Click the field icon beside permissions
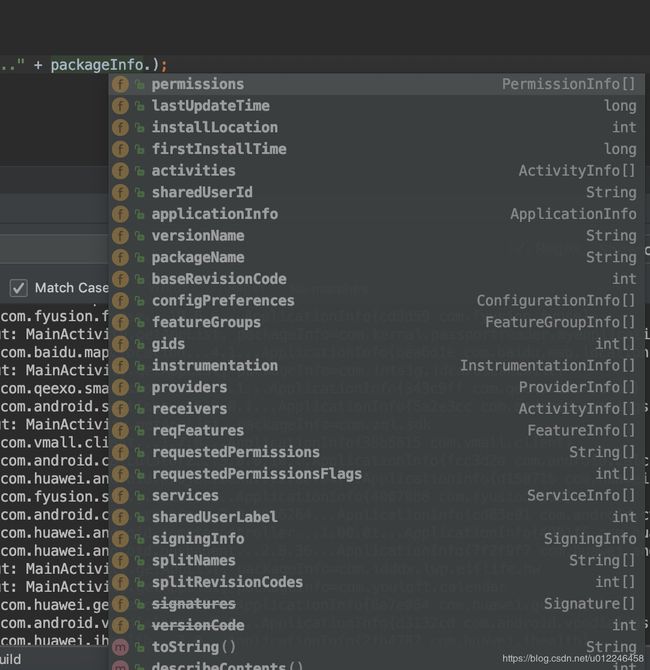 tap(120, 84)
